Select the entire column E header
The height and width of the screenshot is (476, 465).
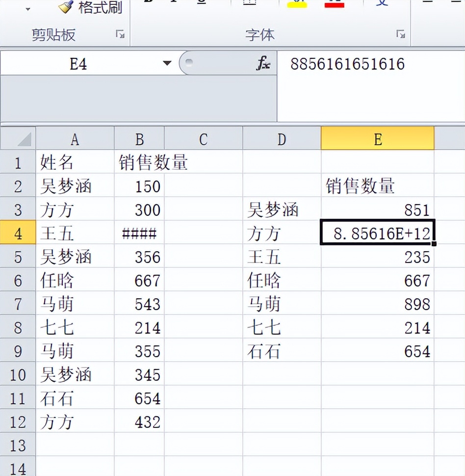(377, 138)
